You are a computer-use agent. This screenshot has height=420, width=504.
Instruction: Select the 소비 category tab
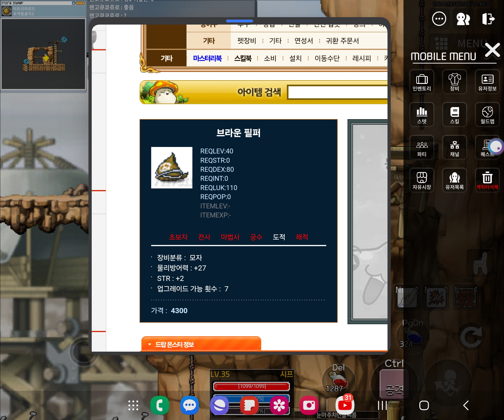click(270, 58)
